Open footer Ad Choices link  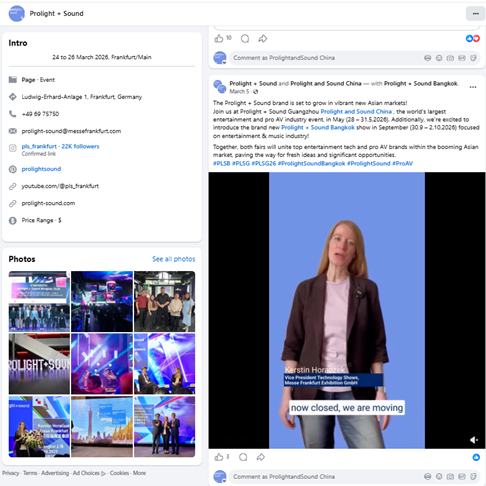pos(89,473)
